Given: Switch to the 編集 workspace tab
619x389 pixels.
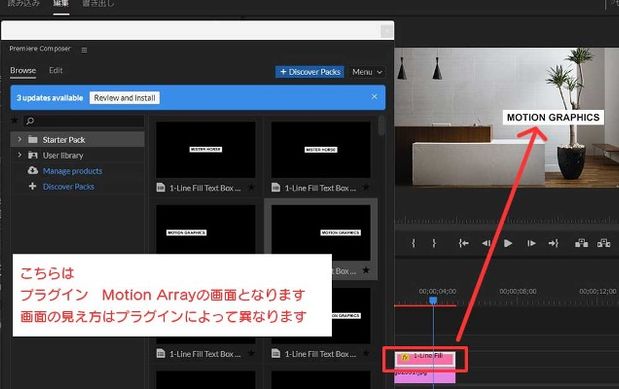Looking at the screenshot, I should point(61,4).
